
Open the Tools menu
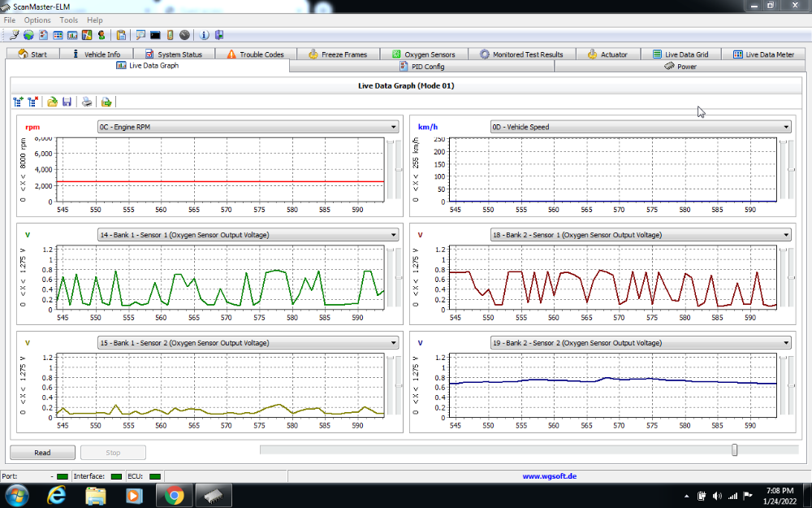click(69, 20)
